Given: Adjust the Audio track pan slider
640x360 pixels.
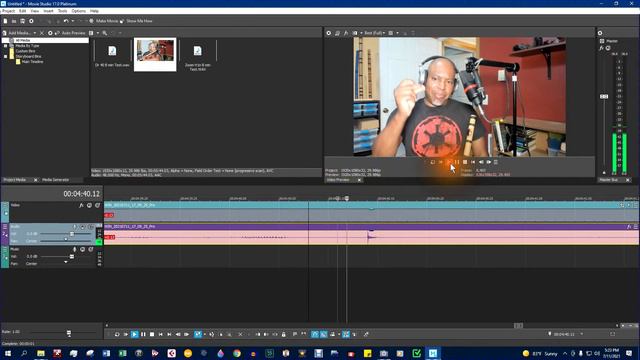Looking at the screenshot, I should 66,240.
